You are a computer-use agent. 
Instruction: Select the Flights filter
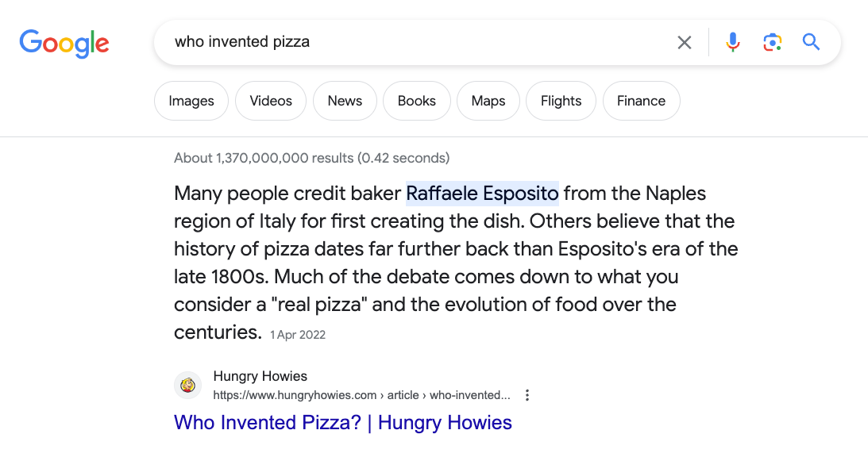point(561,101)
